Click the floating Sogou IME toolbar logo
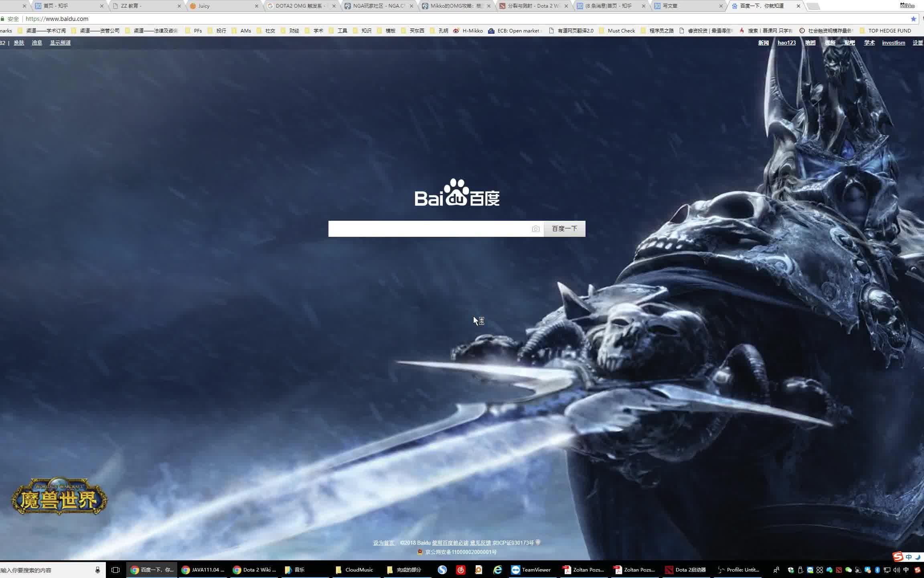Image resolution: width=924 pixels, height=578 pixels. coord(898,557)
